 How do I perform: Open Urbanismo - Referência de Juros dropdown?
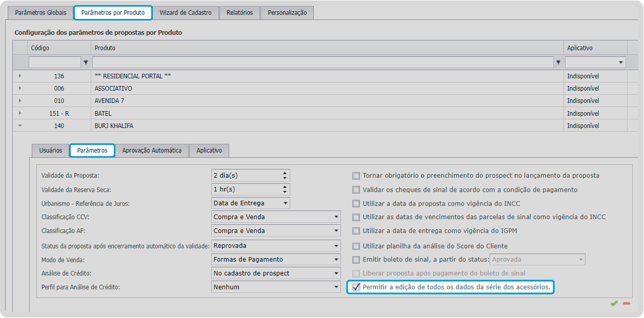(x=285, y=203)
